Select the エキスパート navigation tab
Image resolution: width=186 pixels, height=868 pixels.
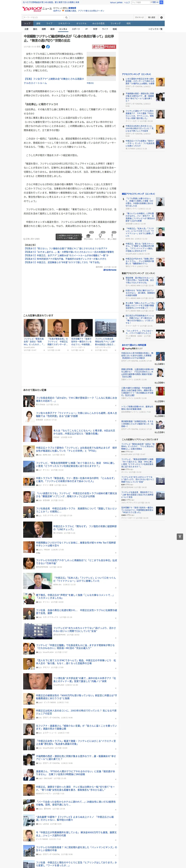click(x=64, y=24)
